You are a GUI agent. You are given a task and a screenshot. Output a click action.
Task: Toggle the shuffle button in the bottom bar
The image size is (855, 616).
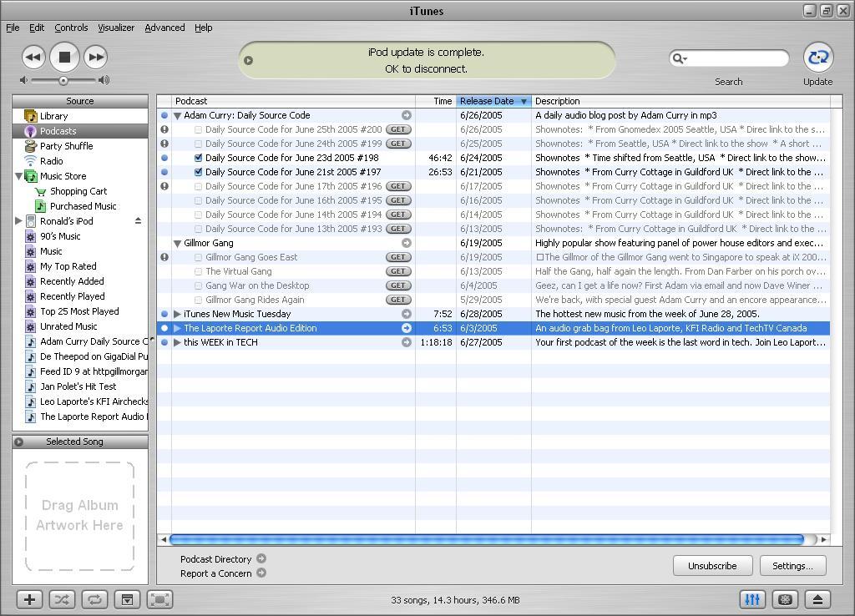[x=62, y=599]
